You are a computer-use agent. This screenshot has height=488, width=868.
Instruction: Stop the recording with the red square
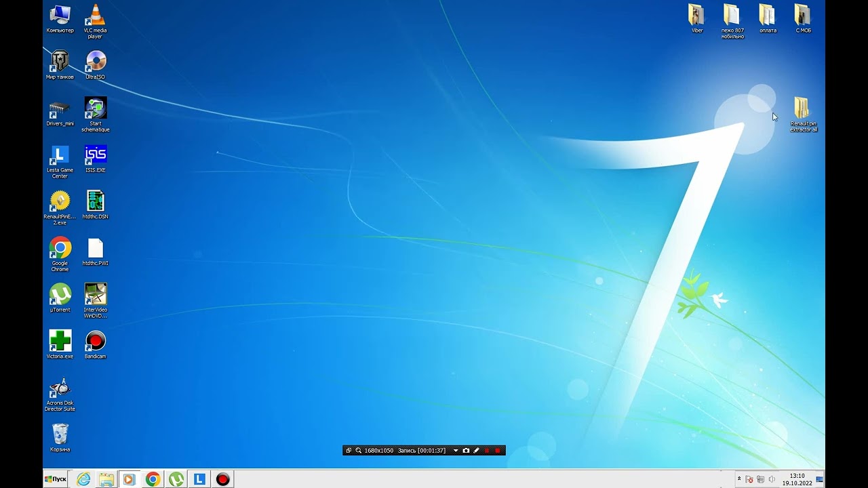point(498,451)
